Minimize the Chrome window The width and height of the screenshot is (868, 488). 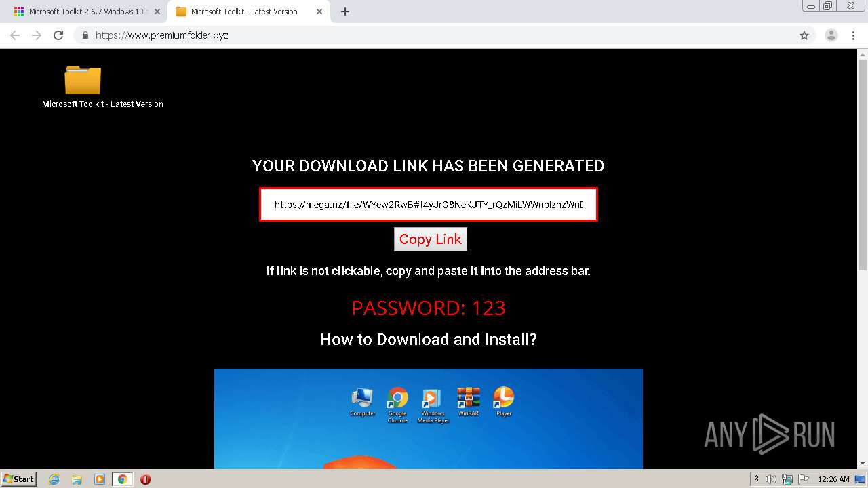tap(811, 6)
